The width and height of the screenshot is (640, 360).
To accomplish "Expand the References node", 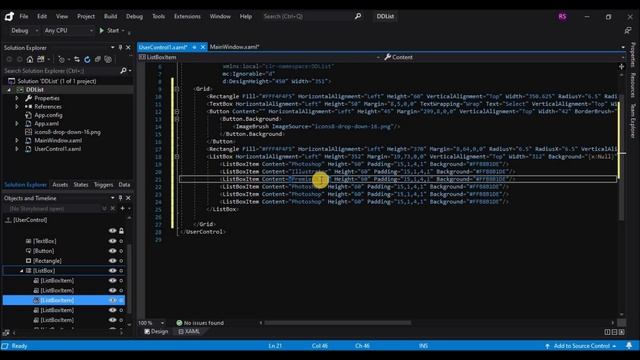I will 17,107.
